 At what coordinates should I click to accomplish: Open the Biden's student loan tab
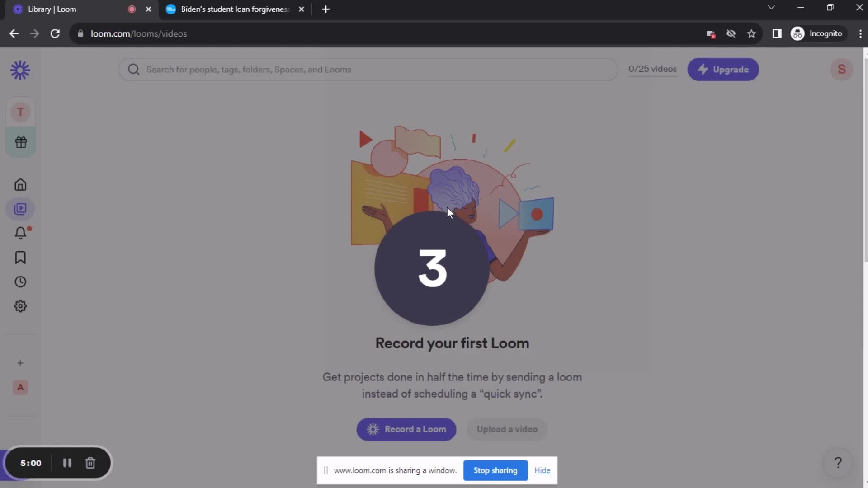point(233,8)
